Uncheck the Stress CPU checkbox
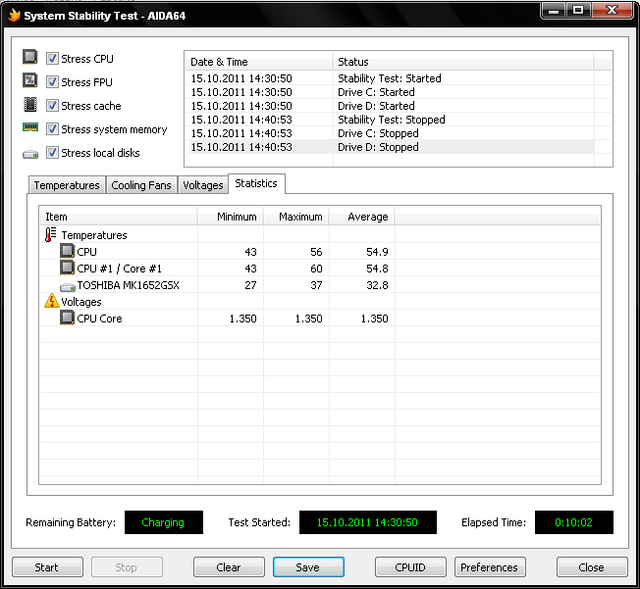The image size is (640, 589). point(52,59)
